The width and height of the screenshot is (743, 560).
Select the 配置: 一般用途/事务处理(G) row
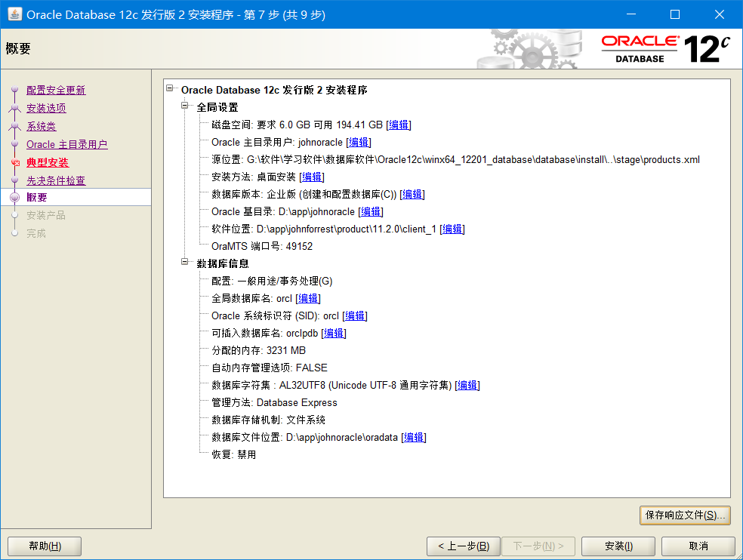(272, 281)
